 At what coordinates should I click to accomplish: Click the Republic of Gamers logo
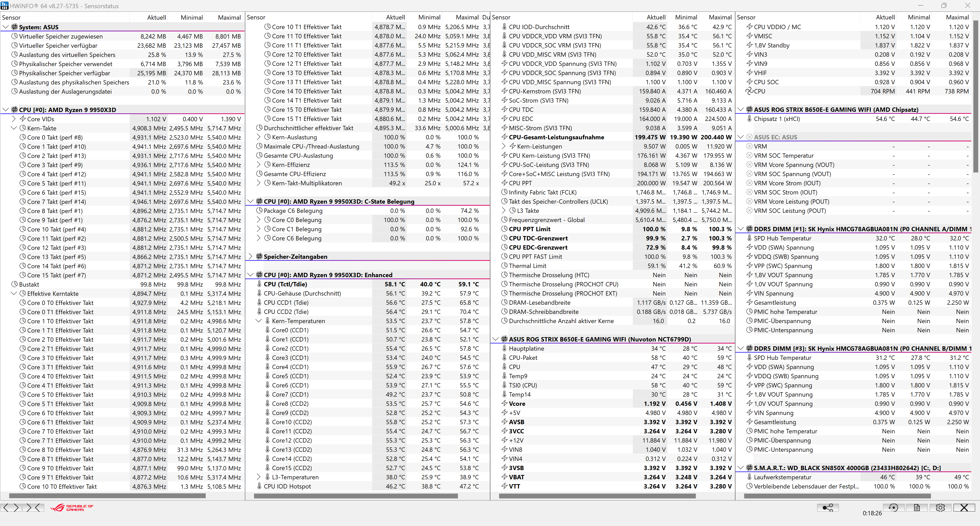[x=72, y=508]
